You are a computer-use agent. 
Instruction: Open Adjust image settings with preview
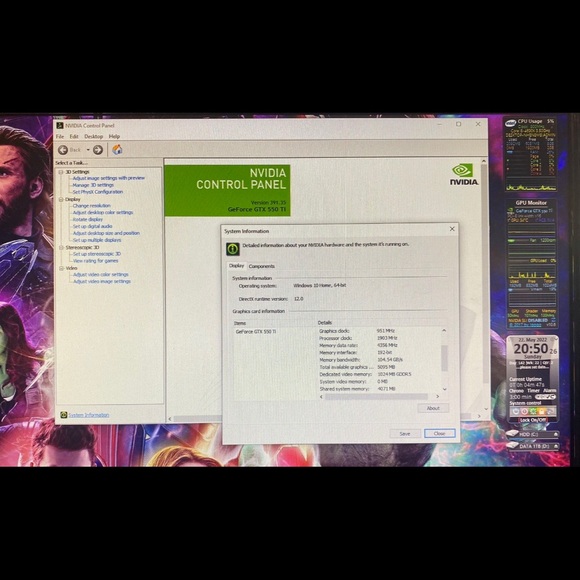(109, 178)
